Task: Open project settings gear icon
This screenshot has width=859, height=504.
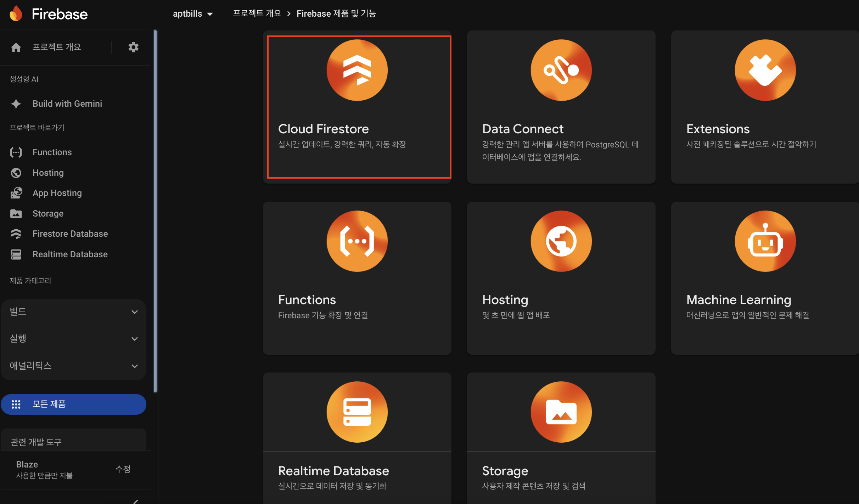Action: 133,47
